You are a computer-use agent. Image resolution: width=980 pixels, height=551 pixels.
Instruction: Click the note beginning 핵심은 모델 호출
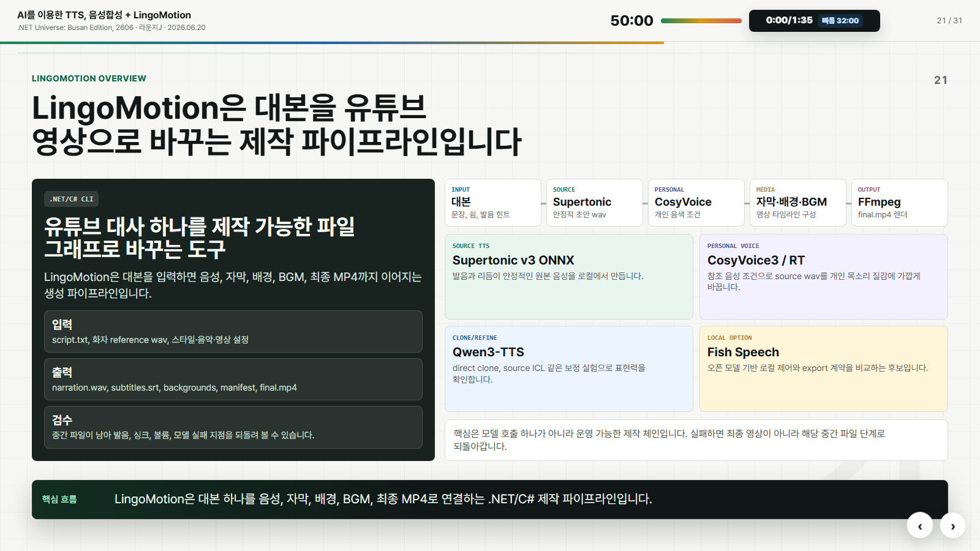[696, 440]
